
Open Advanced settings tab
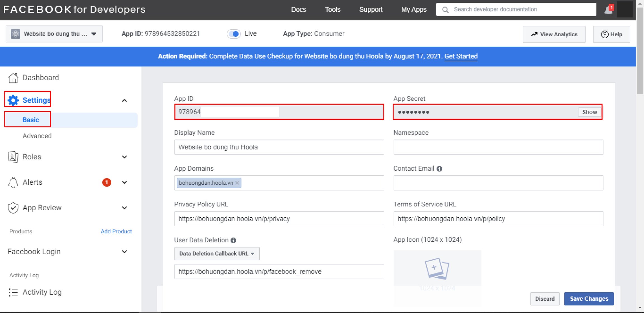click(x=37, y=136)
